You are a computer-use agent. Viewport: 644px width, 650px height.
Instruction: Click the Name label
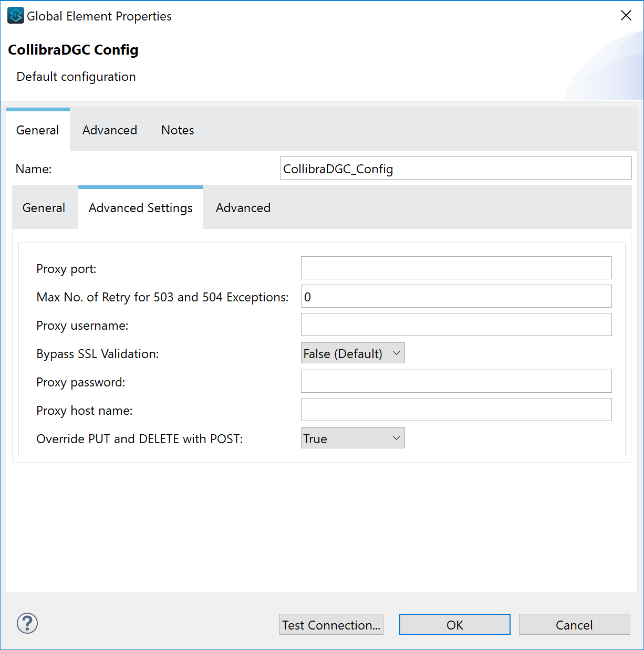click(x=34, y=169)
